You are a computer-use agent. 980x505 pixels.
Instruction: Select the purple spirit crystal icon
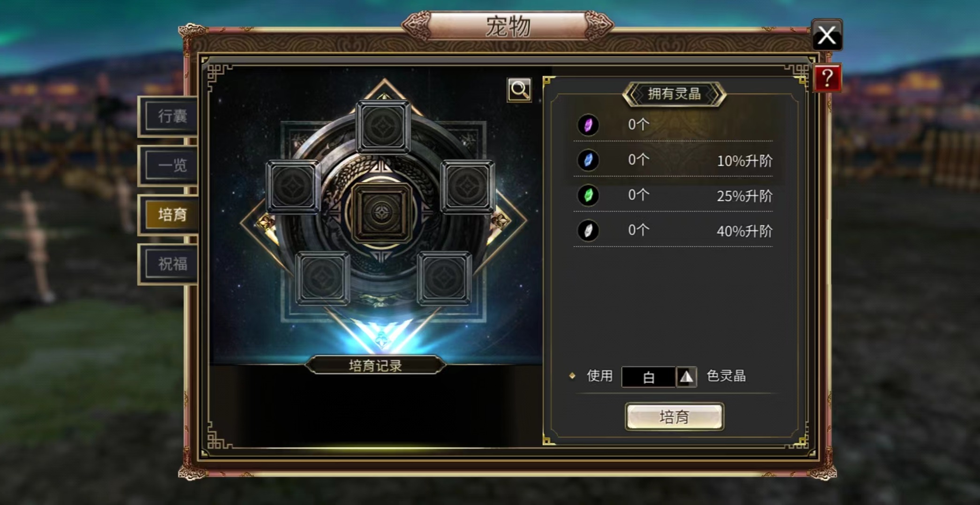[588, 125]
